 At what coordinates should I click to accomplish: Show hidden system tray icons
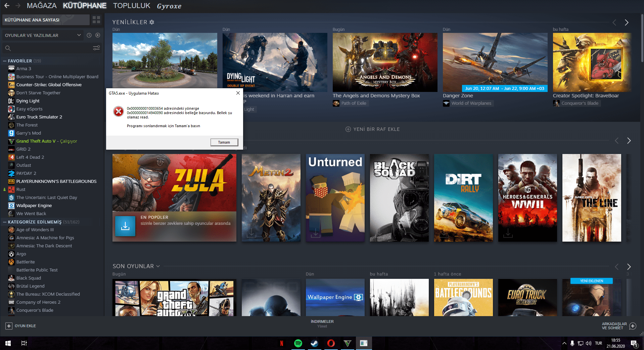(x=564, y=343)
